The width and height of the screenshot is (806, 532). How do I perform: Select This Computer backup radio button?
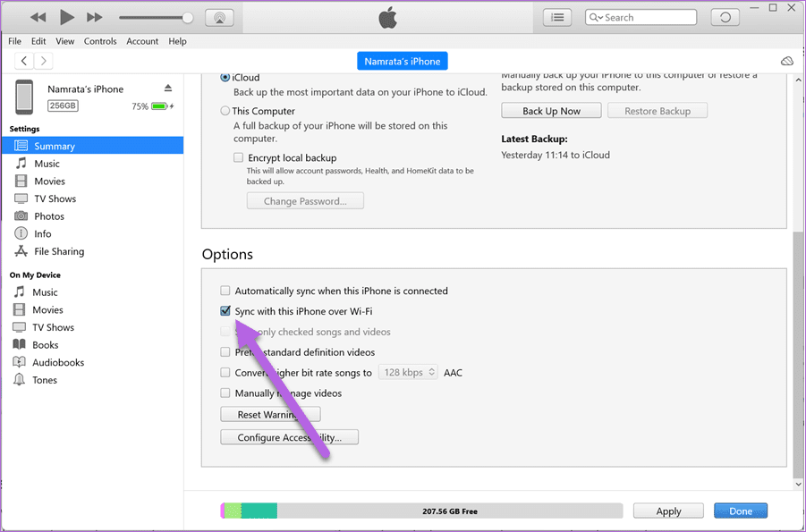225,111
